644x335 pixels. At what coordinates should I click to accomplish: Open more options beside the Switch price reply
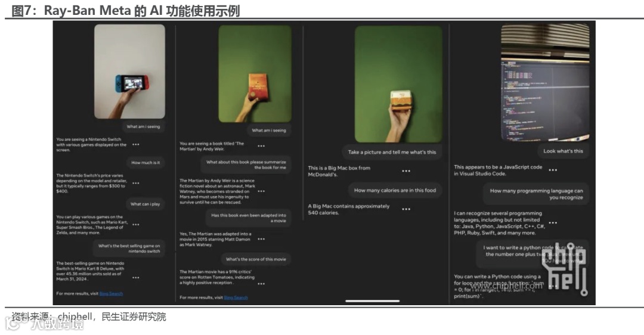click(135, 183)
